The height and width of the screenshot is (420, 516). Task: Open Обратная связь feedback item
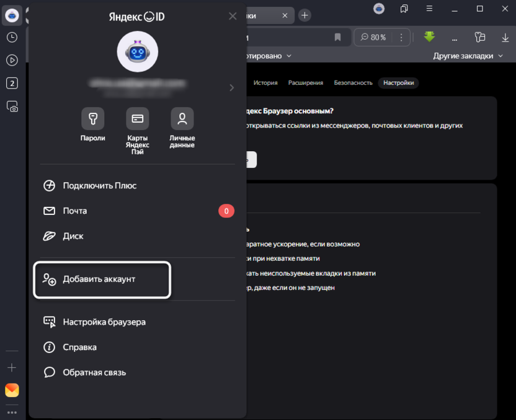(x=138, y=373)
